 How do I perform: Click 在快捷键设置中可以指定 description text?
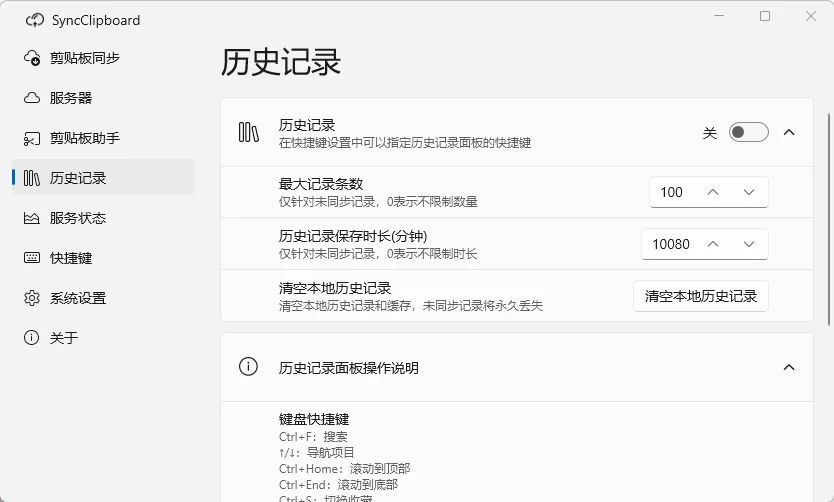pos(405,143)
